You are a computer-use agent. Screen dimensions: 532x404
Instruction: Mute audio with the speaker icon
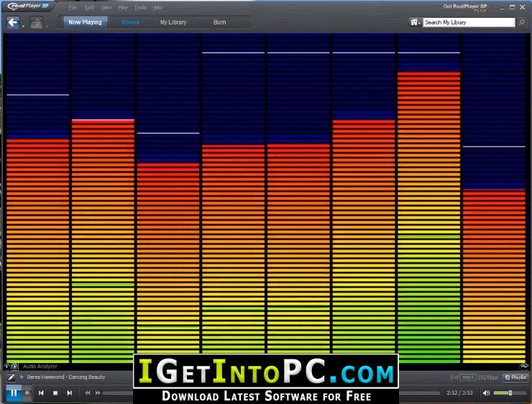tap(486, 392)
